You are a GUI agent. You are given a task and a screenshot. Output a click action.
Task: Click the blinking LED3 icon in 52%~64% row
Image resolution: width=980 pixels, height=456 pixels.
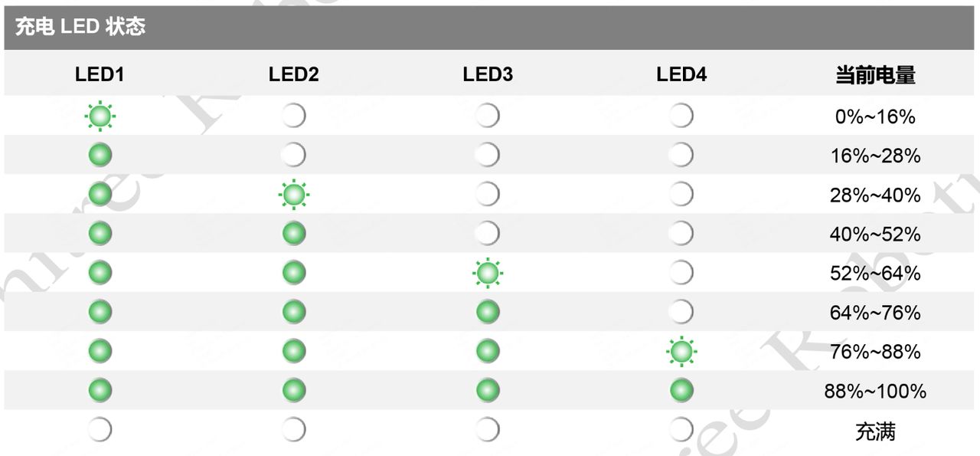(488, 273)
